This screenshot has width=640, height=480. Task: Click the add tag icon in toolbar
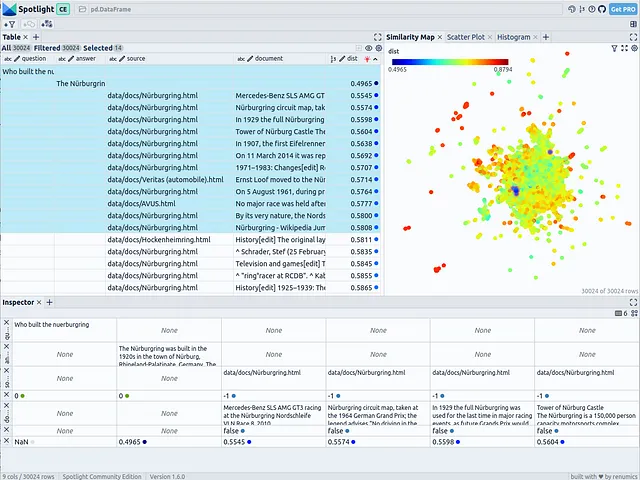pyautogui.click(x=29, y=24)
